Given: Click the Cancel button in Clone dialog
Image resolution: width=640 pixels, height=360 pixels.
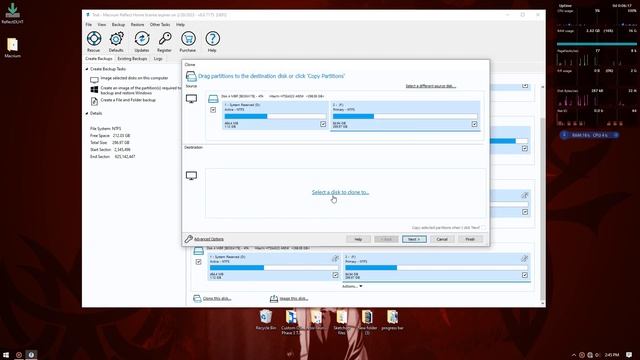Looking at the screenshot, I should (442, 239).
